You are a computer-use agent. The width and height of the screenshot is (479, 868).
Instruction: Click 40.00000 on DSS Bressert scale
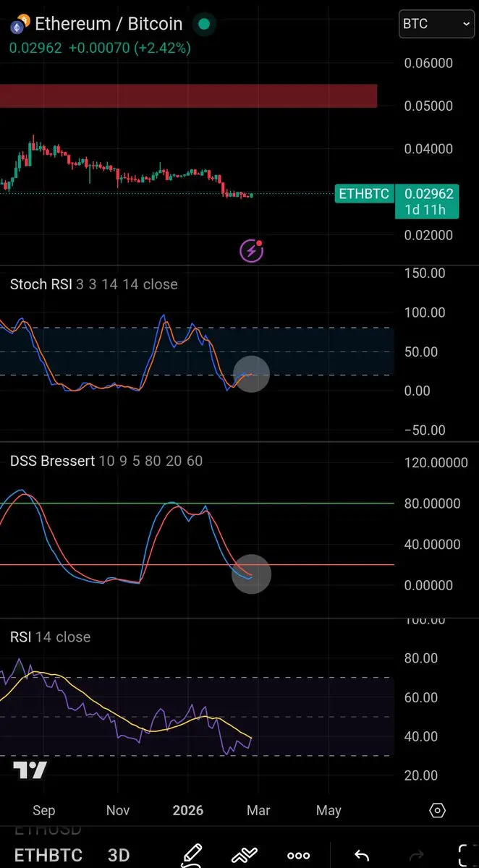pyautogui.click(x=433, y=544)
